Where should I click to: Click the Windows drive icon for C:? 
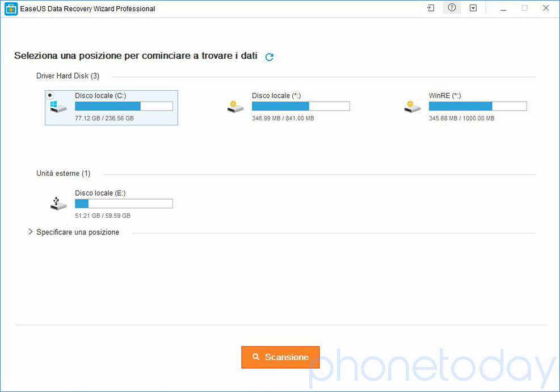57,107
